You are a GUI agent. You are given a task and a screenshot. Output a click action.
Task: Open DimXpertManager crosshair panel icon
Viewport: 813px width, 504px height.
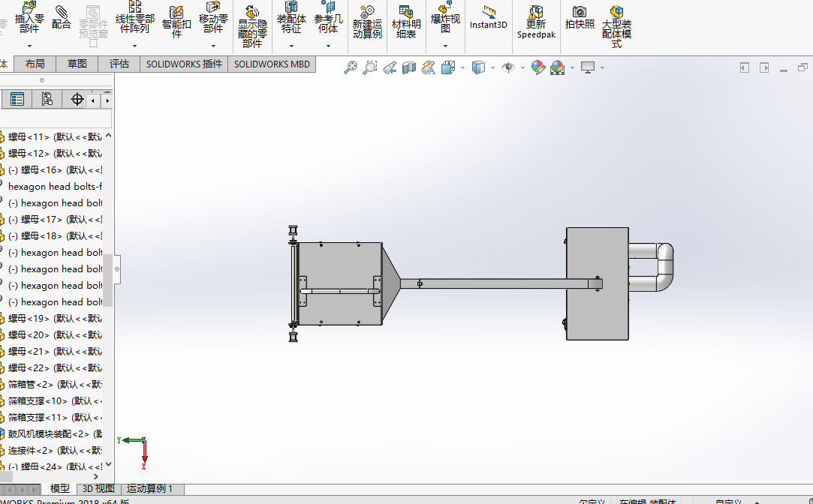point(77,99)
